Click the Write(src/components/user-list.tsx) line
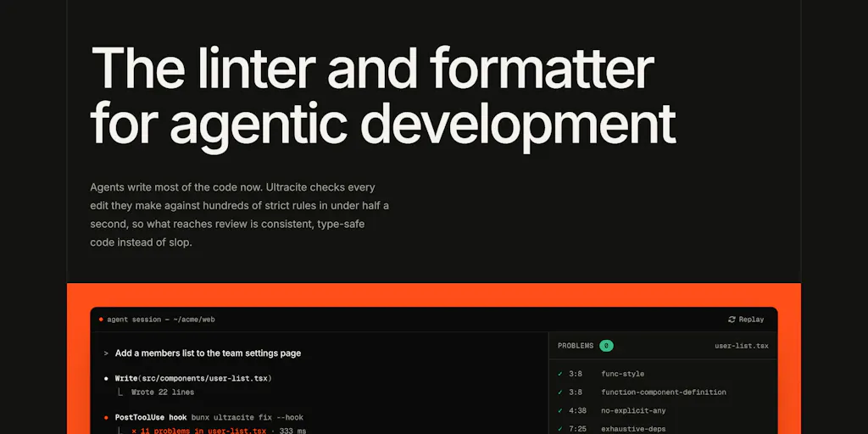Viewport: 868px width, 434px height. (x=193, y=378)
